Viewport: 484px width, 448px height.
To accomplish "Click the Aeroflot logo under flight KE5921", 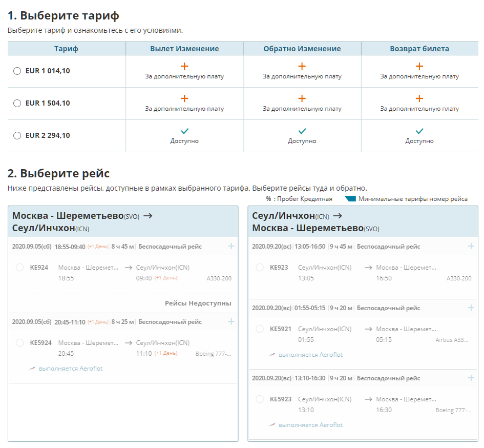I will [272, 355].
